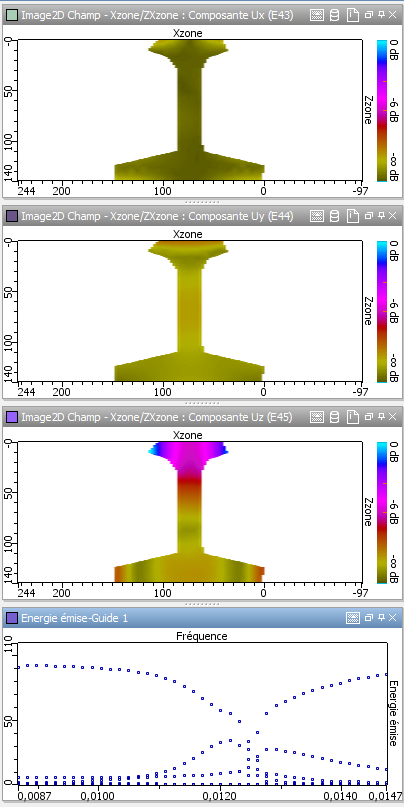Restore/float the Composante Uy panel window
The width and height of the screenshot is (404, 807).
point(369,216)
